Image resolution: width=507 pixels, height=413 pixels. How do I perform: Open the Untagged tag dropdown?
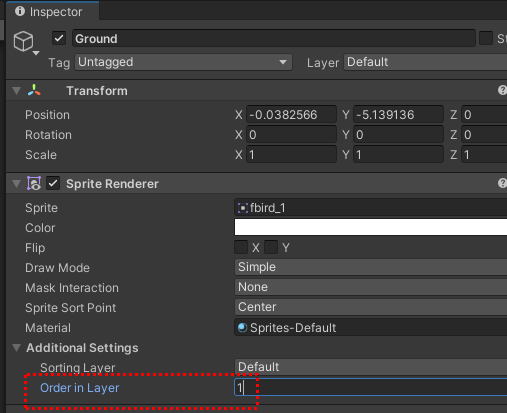[x=183, y=62]
